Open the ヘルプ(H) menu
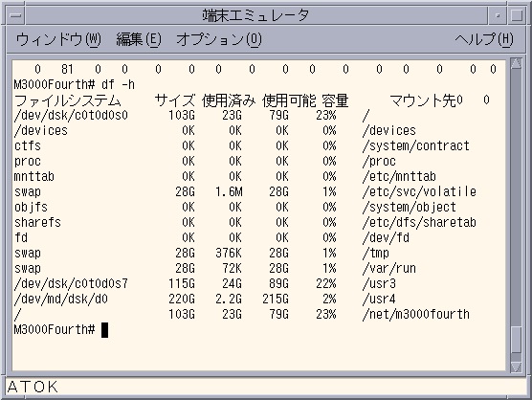Image resolution: width=532 pixels, height=400 pixels. 484,39
